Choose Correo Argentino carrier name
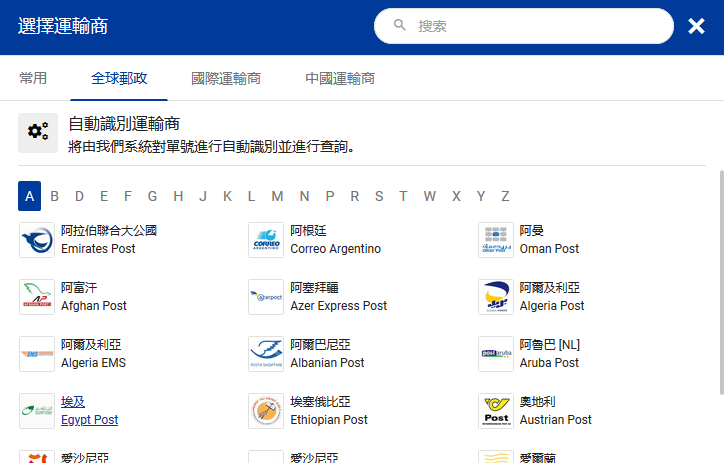The height and width of the screenshot is (463, 724). [336, 249]
